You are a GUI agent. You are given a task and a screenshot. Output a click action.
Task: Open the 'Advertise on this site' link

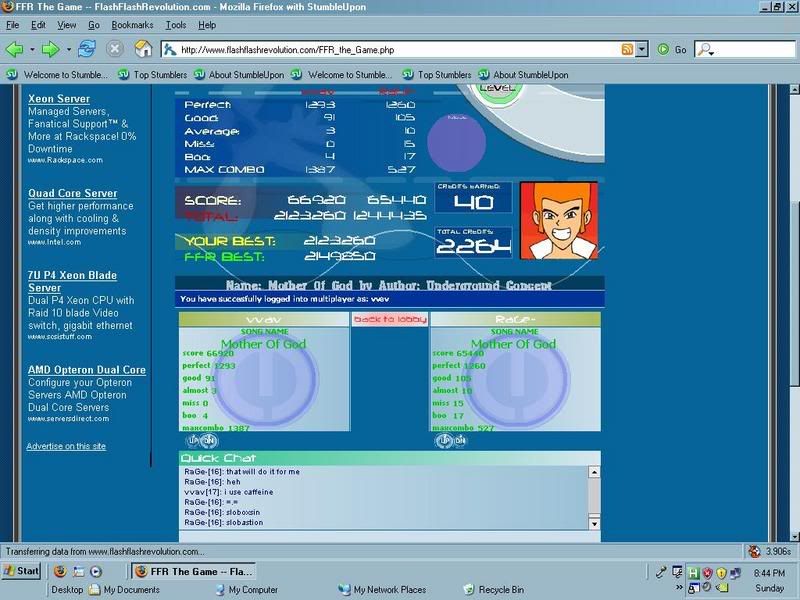66,446
